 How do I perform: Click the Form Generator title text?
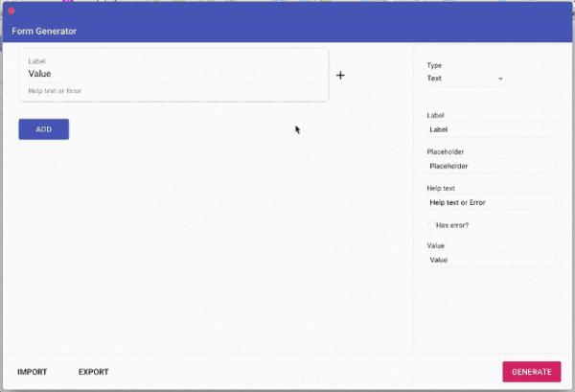[44, 32]
